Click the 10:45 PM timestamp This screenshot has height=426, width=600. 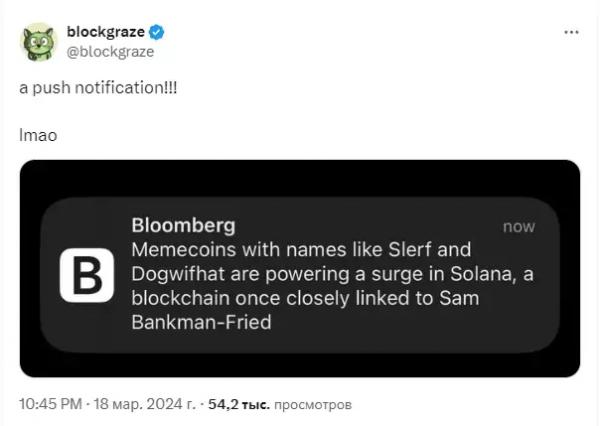52,405
